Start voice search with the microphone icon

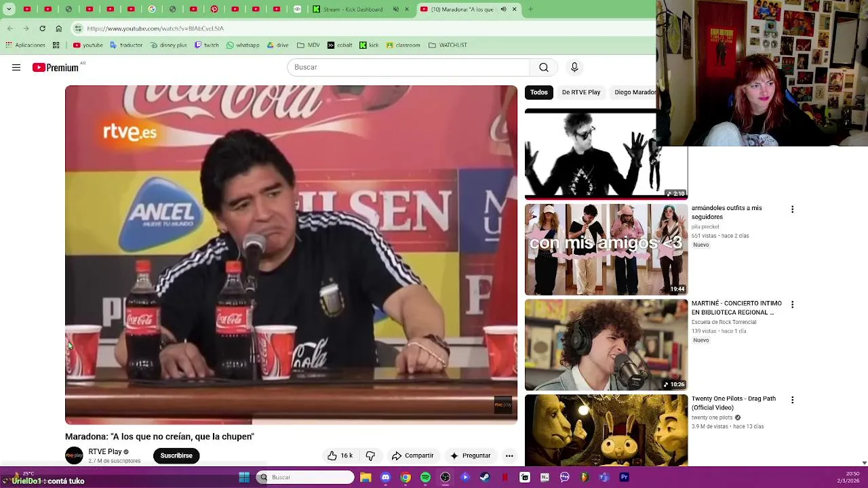pyautogui.click(x=574, y=67)
